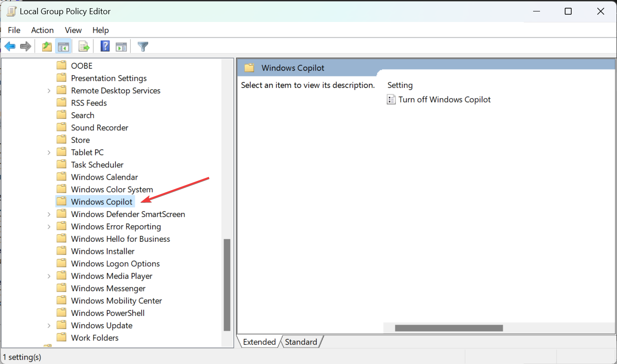
Task: Click the Windows Messenger folder icon
Action: tap(61, 288)
